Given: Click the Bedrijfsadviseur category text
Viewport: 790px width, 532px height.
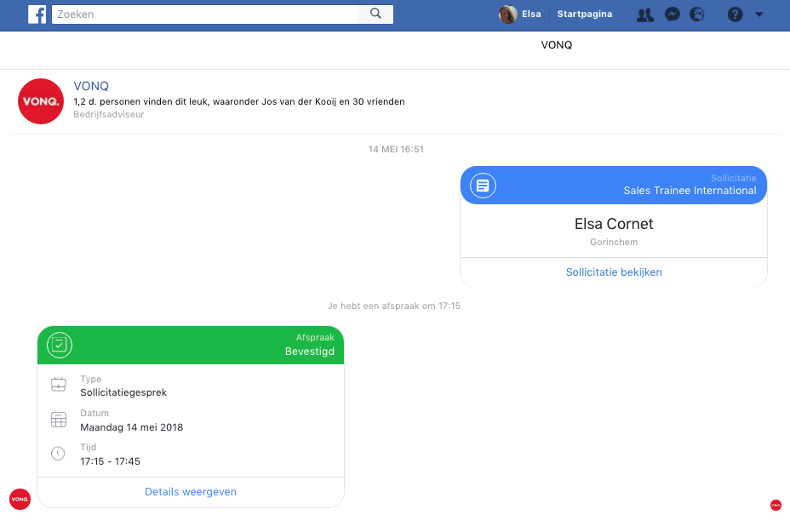Looking at the screenshot, I should pyautogui.click(x=109, y=114).
